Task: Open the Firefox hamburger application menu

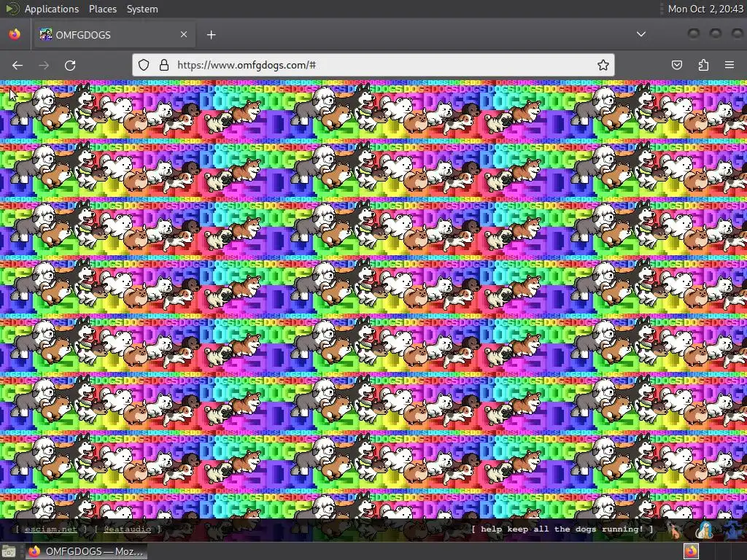Action: [729, 65]
